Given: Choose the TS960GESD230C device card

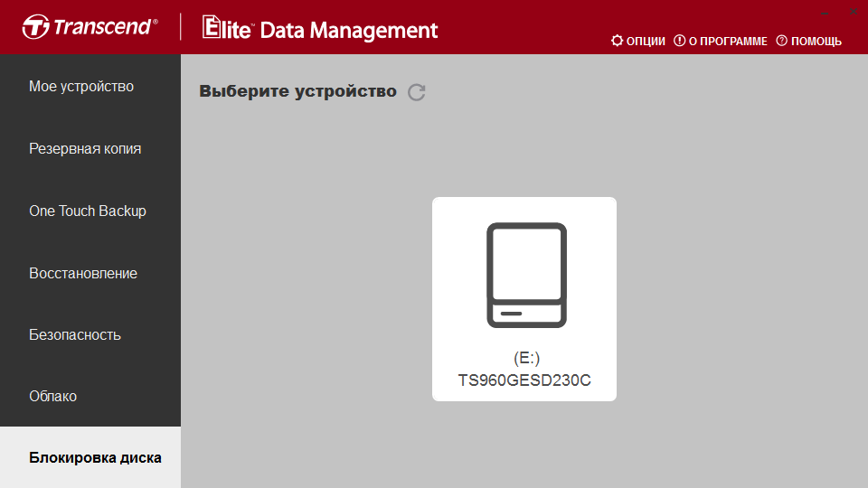Looking at the screenshot, I should (x=524, y=299).
